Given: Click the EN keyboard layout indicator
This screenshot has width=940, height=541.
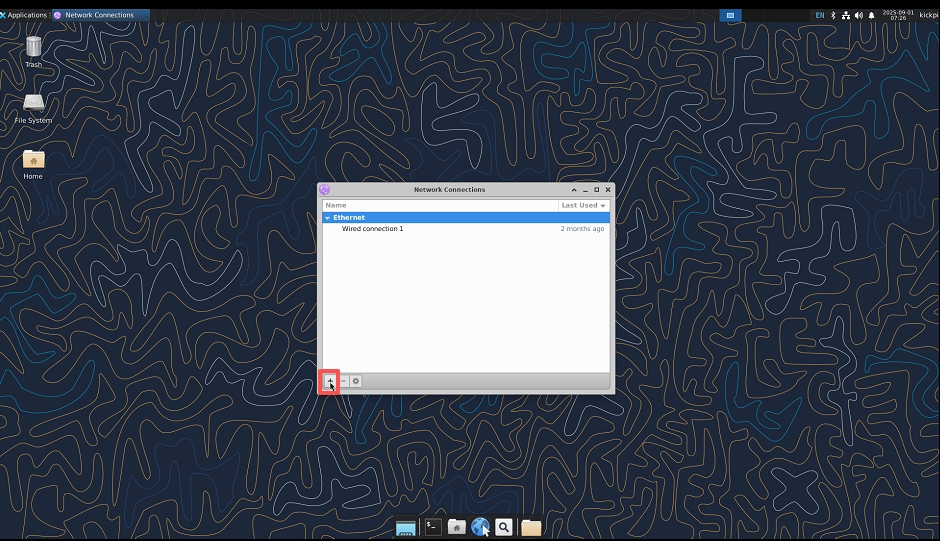Looking at the screenshot, I should (820, 15).
